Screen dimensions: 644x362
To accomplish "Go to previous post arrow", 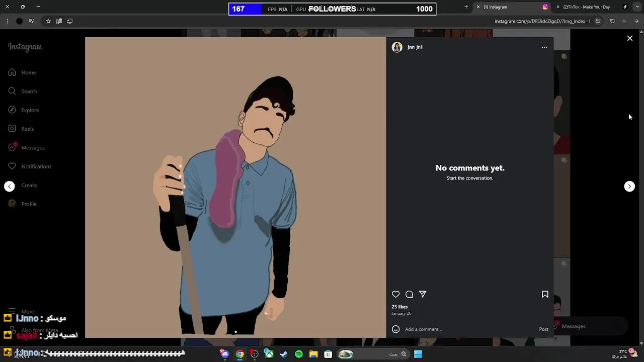I will click(10, 186).
